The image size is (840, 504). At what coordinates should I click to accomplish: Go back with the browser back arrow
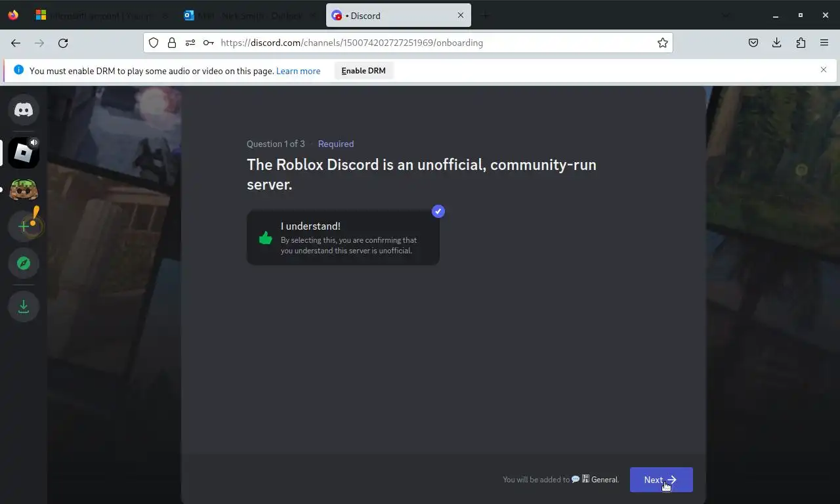pos(16,43)
